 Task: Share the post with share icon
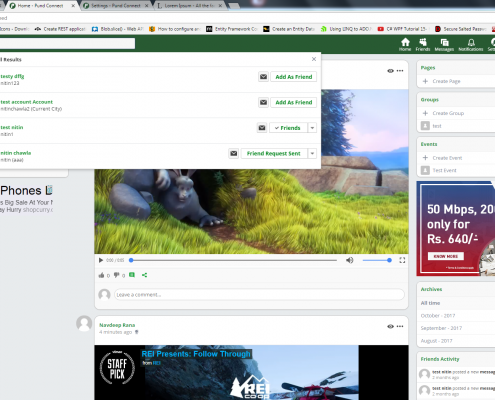click(144, 275)
